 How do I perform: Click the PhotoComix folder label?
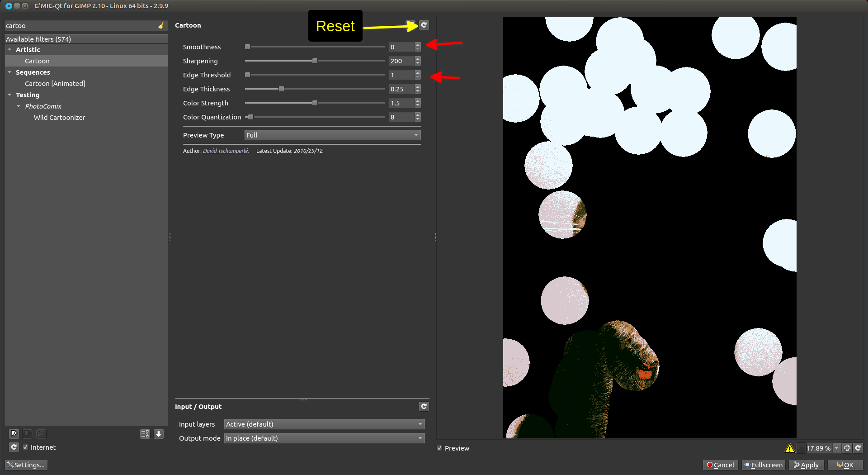coord(43,106)
